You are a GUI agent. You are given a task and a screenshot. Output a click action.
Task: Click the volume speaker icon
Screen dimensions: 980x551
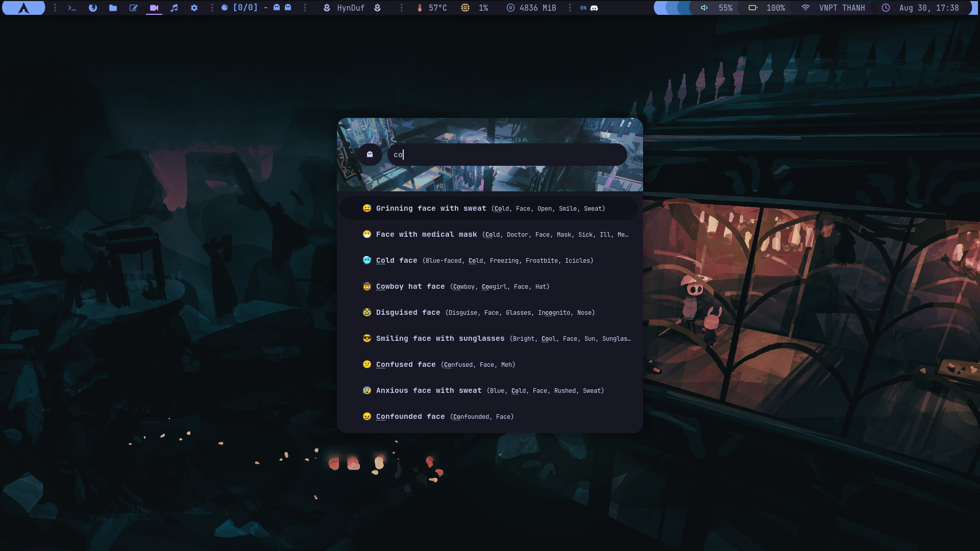[x=704, y=8]
